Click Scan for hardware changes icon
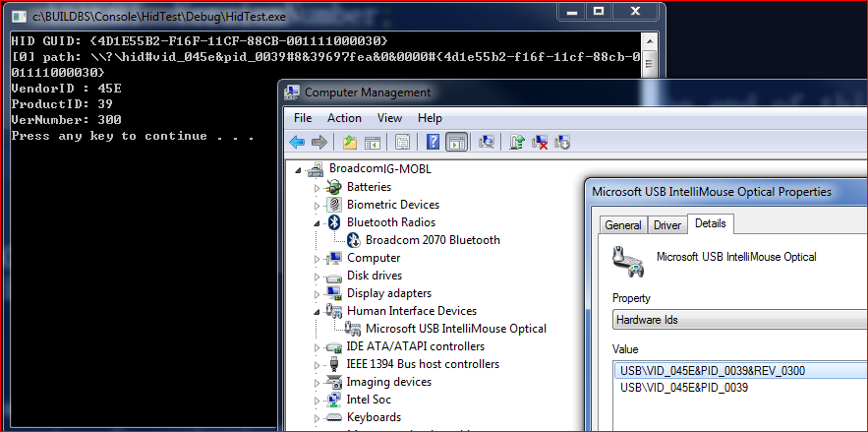Screen dimensions: 868x432 (x=486, y=143)
